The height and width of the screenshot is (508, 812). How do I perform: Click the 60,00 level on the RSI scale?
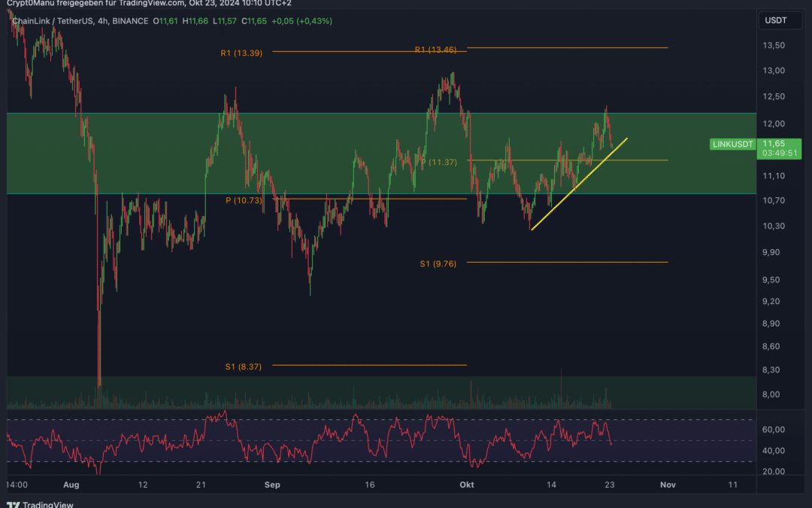774,430
